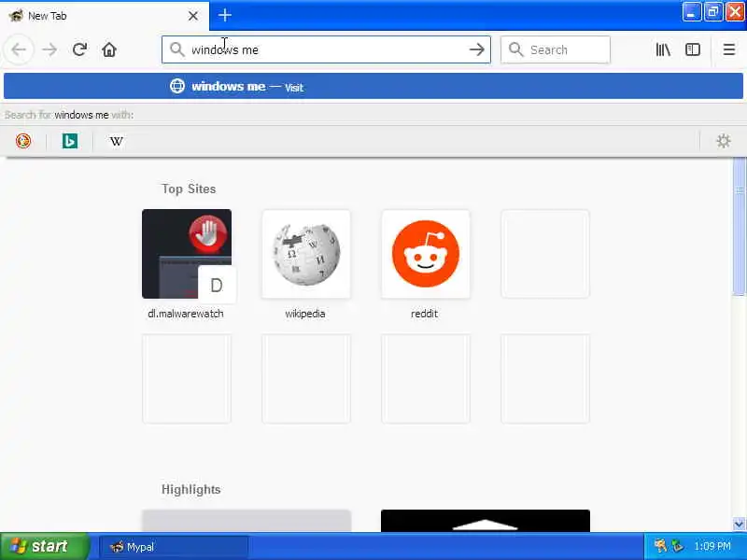Go to the home page
Screen dimensions: 747x560
point(109,49)
